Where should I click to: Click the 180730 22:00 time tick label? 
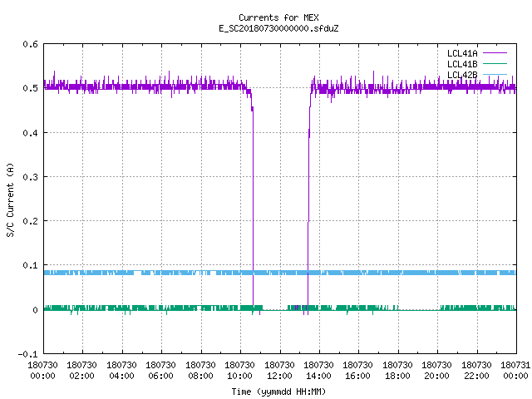tap(476, 371)
